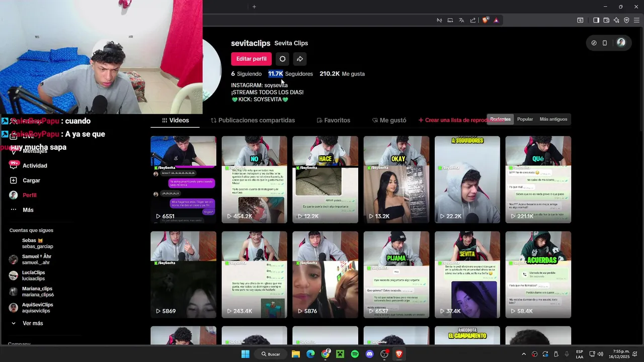Viewport: 644px width, 362px height.
Task: Open the video with 22.2K views
Action: pyautogui.click(x=467, y=179)
